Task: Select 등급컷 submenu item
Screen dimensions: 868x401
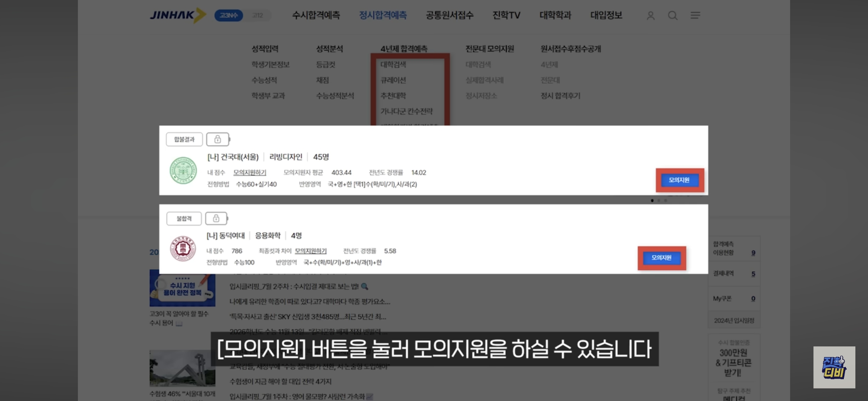Action: coord(326,65)
